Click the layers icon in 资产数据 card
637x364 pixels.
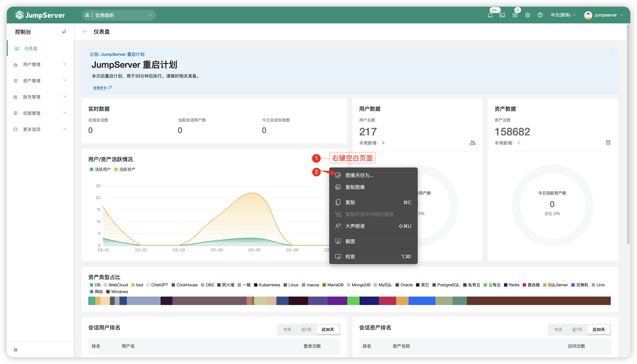608,142
